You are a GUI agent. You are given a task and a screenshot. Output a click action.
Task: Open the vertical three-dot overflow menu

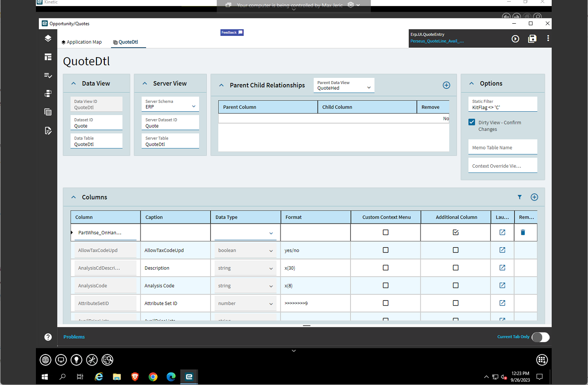(x=548, y=38)
